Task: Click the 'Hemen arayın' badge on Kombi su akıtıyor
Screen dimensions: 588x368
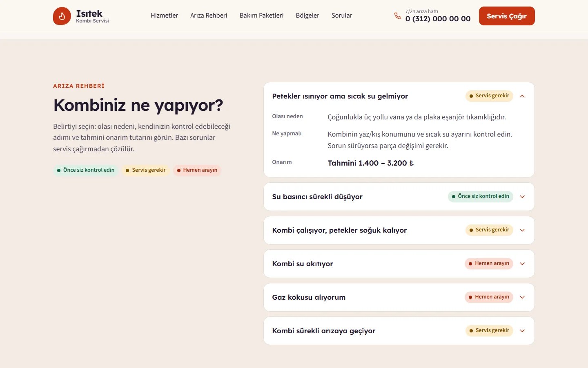Action: (489, 263)
